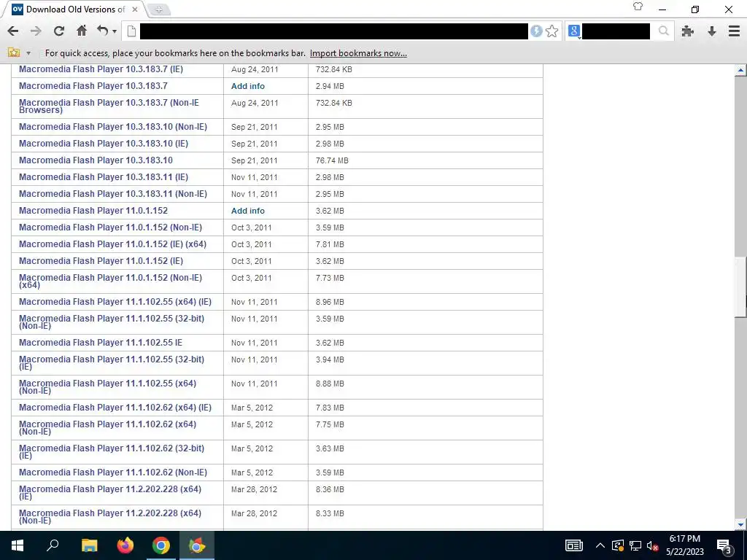The image size is (747, 560).
Task: Open Flash Player 11.1.102.55 IE link
Action: pyautogui.click(x=101, y=343)
